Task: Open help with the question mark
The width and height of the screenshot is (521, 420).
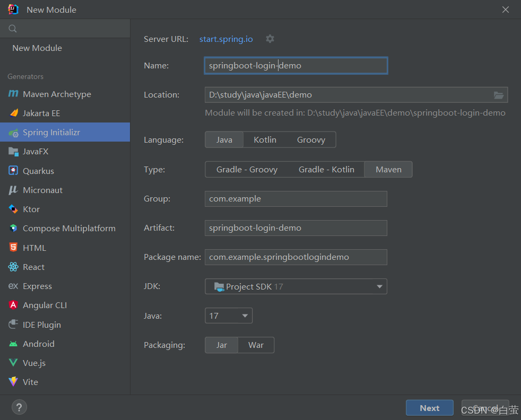Action: (19, 407)
